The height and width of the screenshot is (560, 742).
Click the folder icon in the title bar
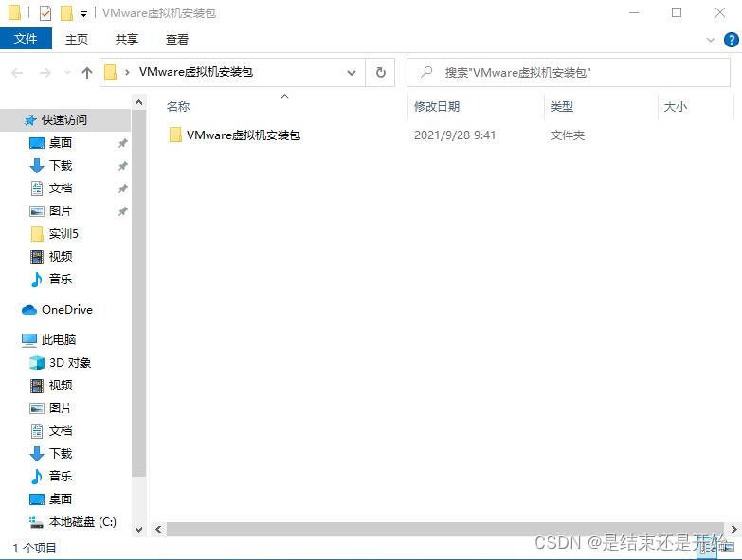coord(14,12)
